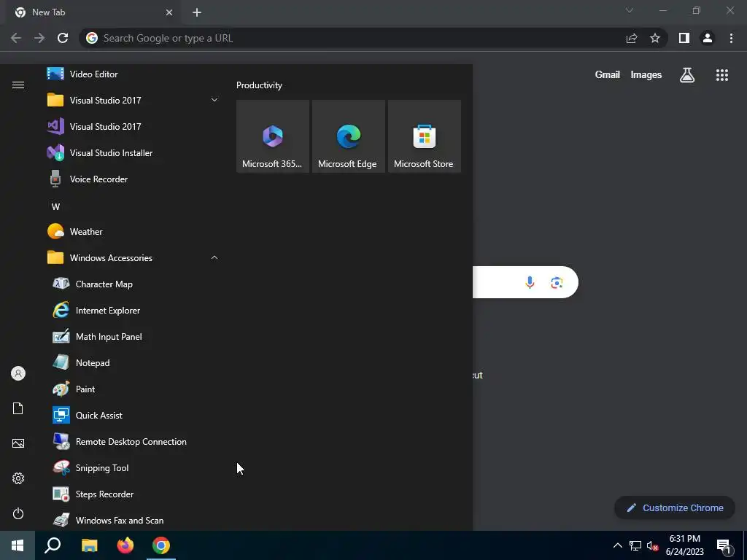Open Search Labs flask icon
747x560 pixels.
[x=687, y=75]
